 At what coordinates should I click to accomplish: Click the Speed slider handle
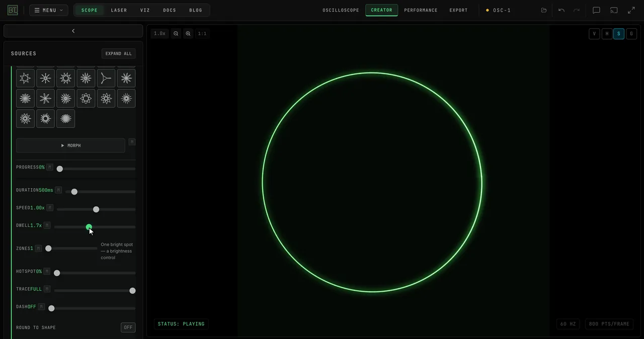pos(96,209)
